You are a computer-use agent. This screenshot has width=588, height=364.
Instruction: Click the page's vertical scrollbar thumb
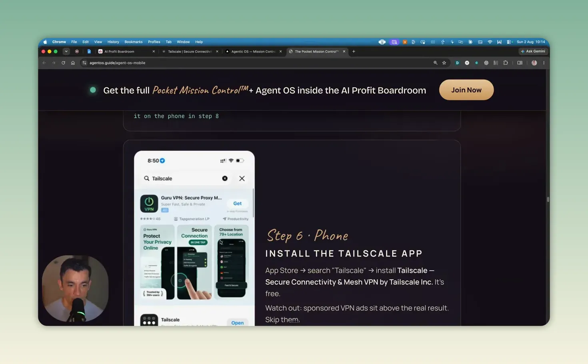[548, 199]
